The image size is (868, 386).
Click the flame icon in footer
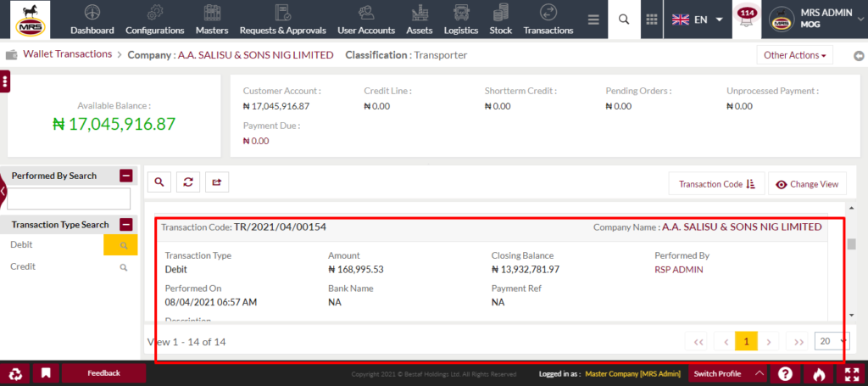[x=818, y=374]
